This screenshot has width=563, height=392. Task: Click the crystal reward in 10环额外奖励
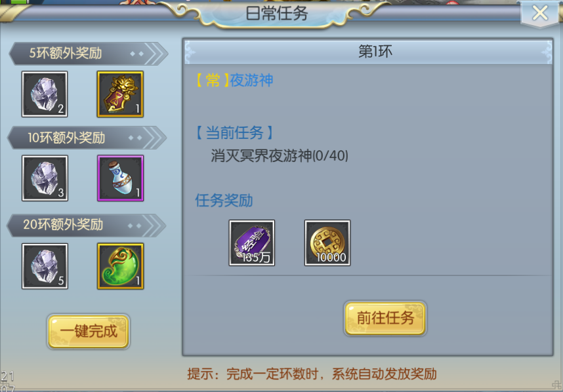[45, 178]
